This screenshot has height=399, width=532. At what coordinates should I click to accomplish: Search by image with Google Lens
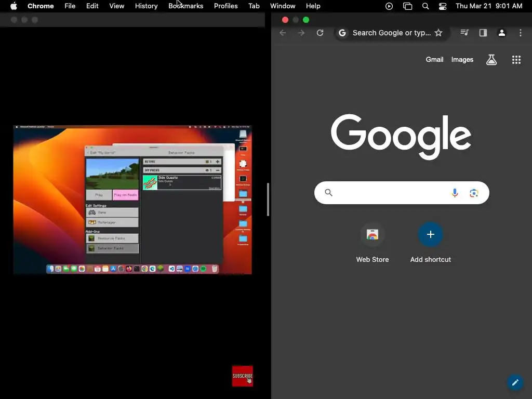point(474,193)
